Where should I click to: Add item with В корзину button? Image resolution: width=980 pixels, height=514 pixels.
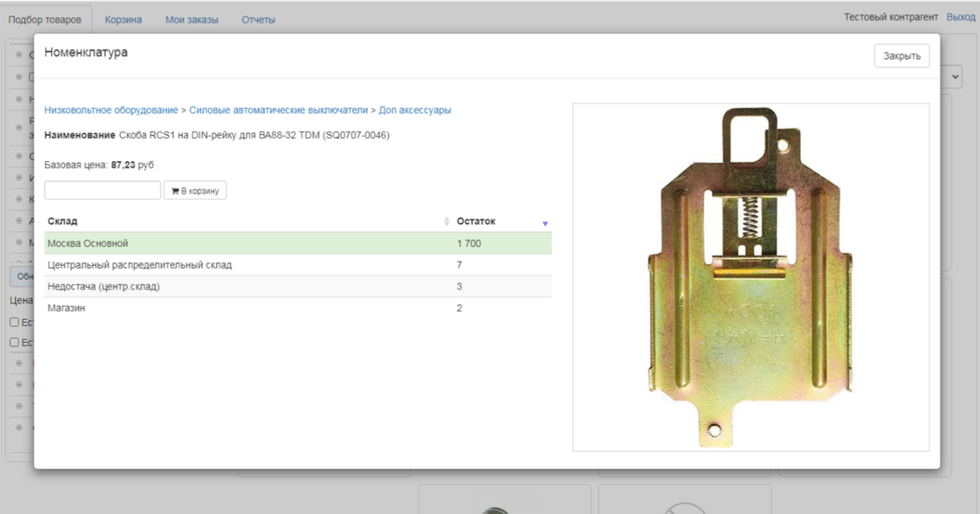coord(195,191)
